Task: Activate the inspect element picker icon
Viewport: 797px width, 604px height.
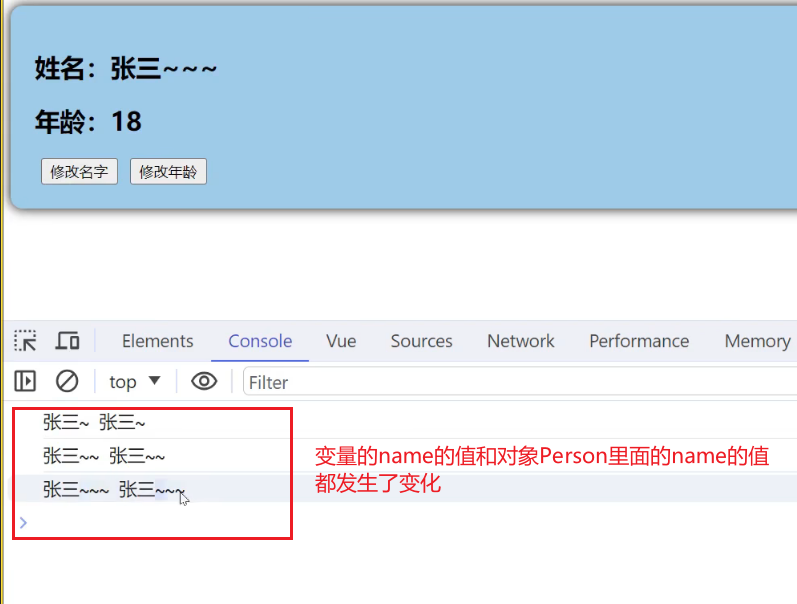Action: 25,341
